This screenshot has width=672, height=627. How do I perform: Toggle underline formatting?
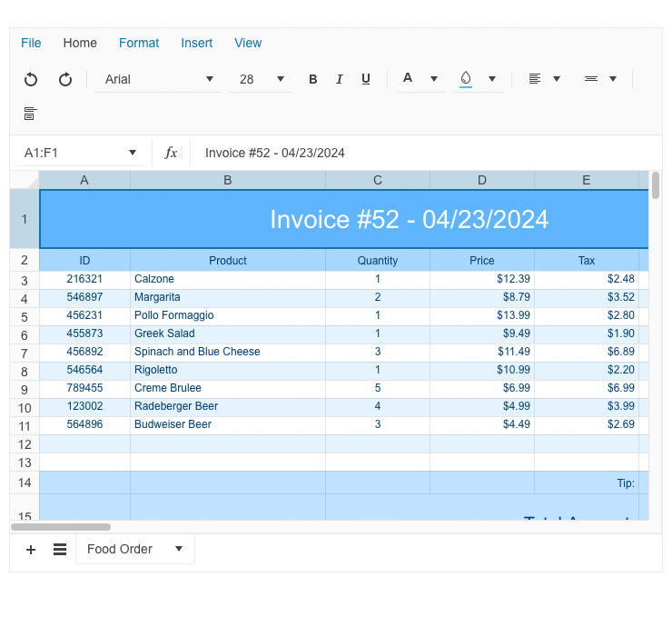(x=366, y=80)
